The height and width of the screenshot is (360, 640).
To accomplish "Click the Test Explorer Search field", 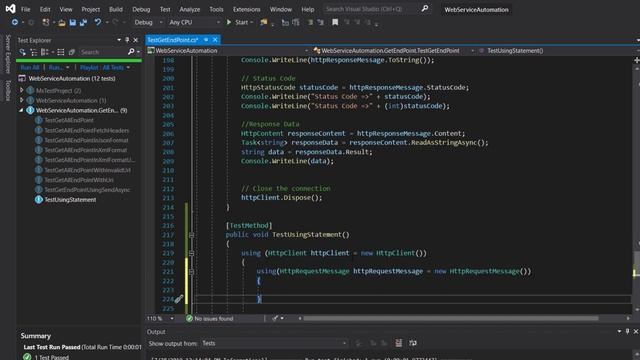I will pos(102,52).
